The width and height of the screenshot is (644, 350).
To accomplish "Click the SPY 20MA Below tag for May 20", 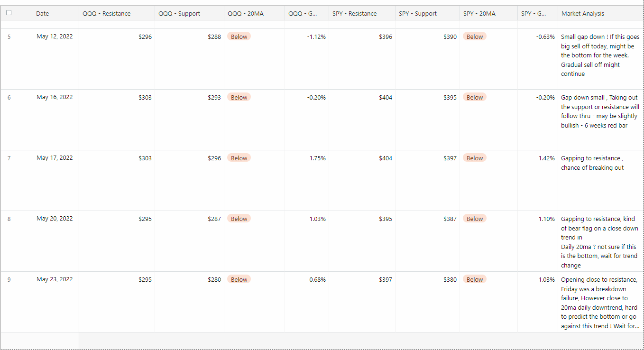I will point(475,219).
